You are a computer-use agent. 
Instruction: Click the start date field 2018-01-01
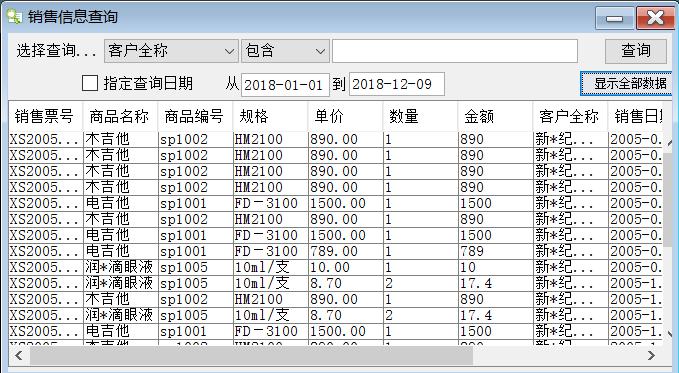tap(285, 84)
